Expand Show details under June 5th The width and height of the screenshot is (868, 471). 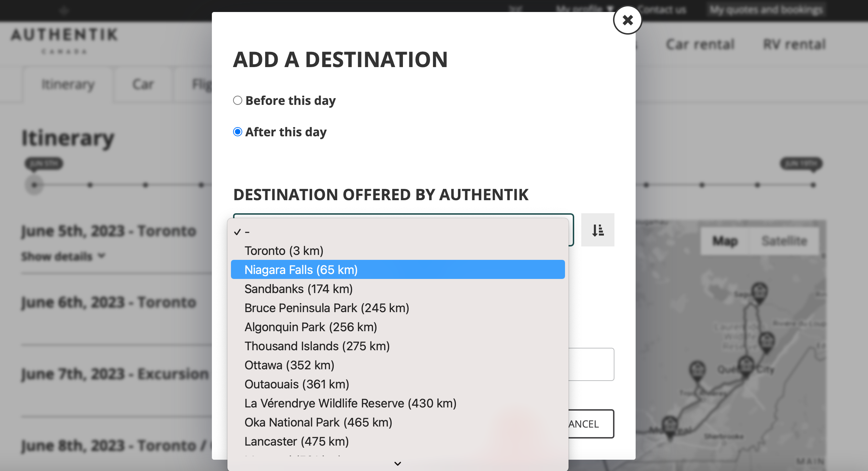tap(64, 256)
